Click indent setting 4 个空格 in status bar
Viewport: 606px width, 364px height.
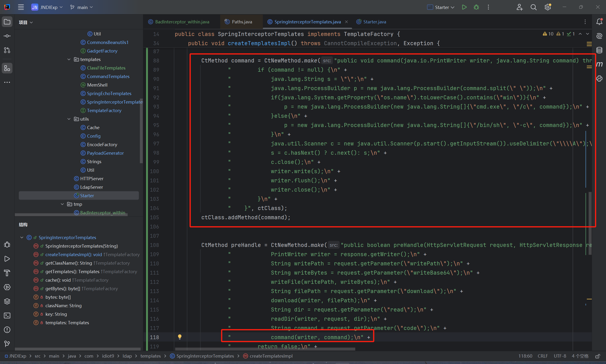pyautogui.click(x=580, y=356)
